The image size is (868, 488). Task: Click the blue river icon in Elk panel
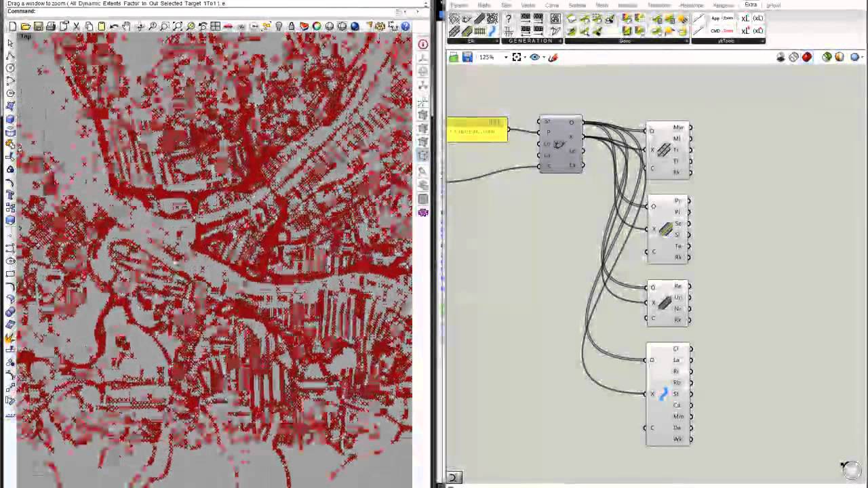pos(492,31)
